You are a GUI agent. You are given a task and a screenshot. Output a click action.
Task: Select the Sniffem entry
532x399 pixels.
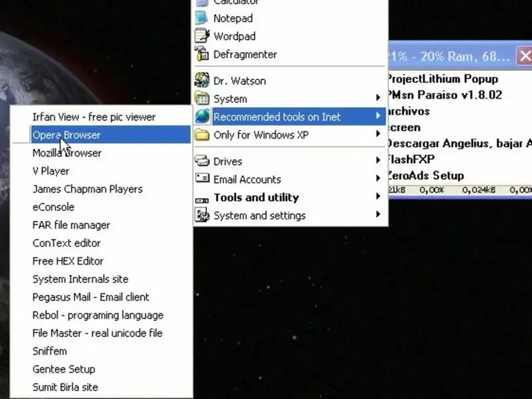click(102, 351)
